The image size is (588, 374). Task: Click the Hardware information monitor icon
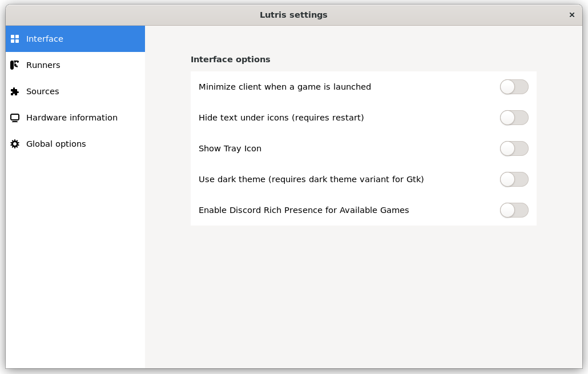(x=14, y=118)
